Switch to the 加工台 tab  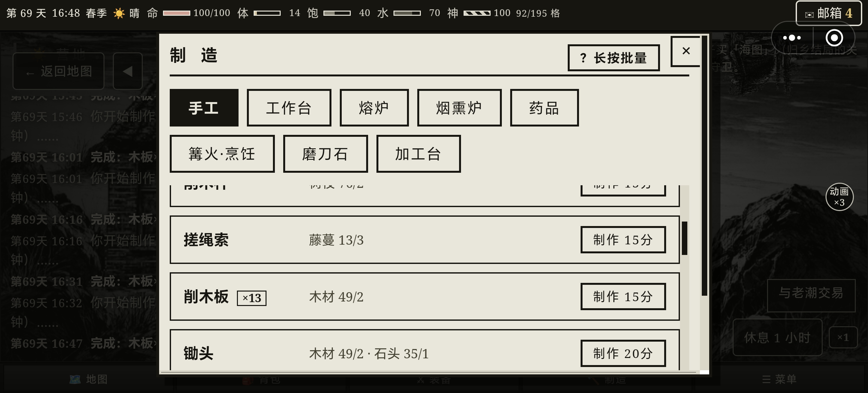tap(418, 154)
